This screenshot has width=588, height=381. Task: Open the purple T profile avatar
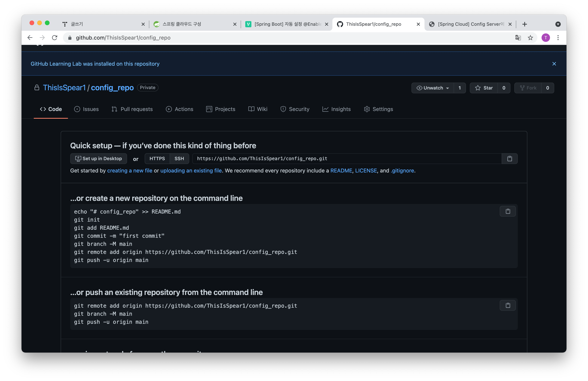click(x=546, y=38)
